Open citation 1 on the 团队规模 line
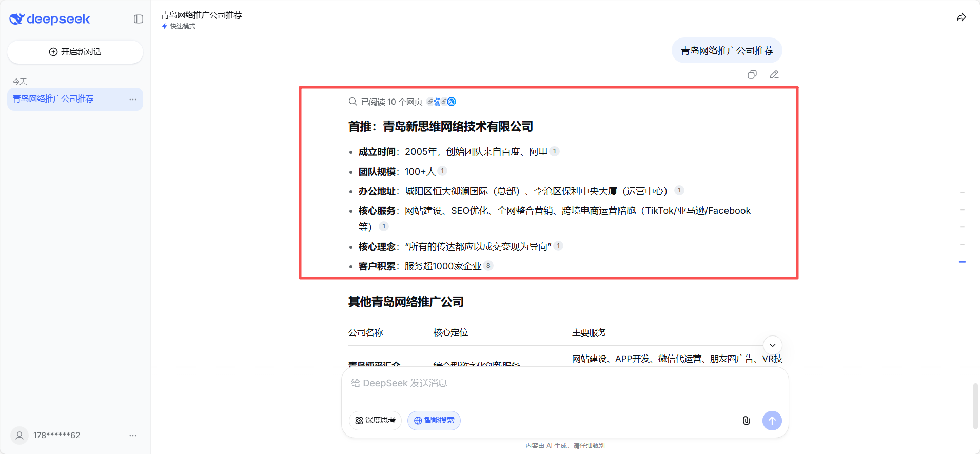980x454 pixels. (442, 171)
